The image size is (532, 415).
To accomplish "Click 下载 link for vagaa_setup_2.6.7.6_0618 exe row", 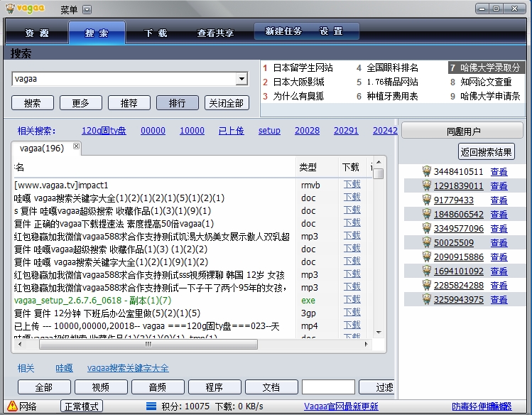I will (x=352, y=299).
